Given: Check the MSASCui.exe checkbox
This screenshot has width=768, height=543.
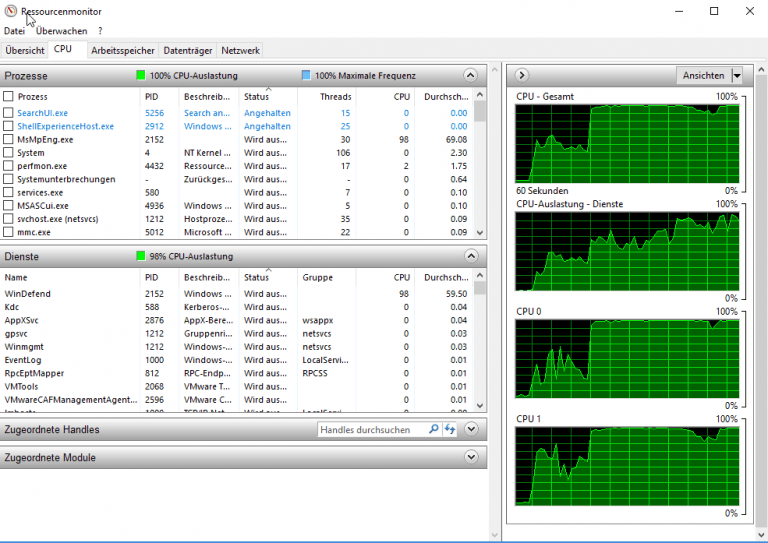Looking at the screenshot, I should [x=8, y=205].
